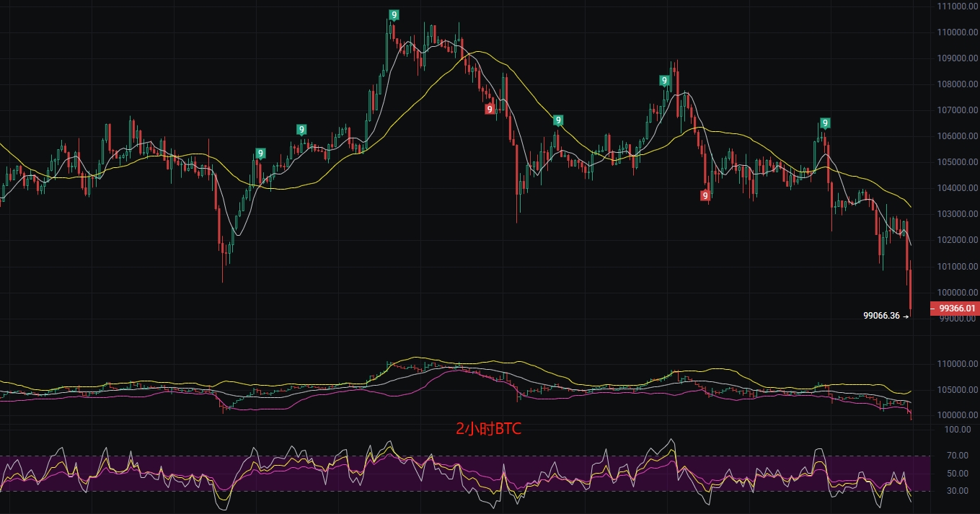Click the 100.00 label atop the RSI scale
Viewport: 980px width, 514px height.
pyautogui.click(x=958, y=429)
